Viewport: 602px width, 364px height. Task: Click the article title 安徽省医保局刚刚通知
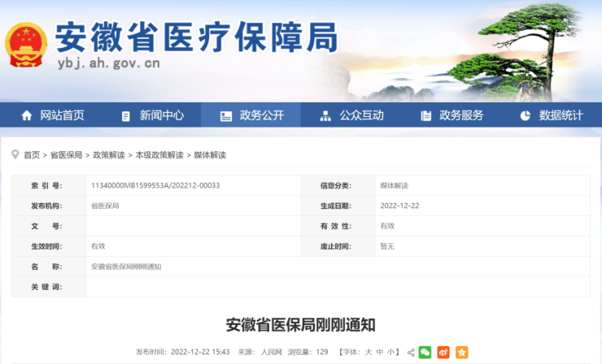(x=300, y=325)
